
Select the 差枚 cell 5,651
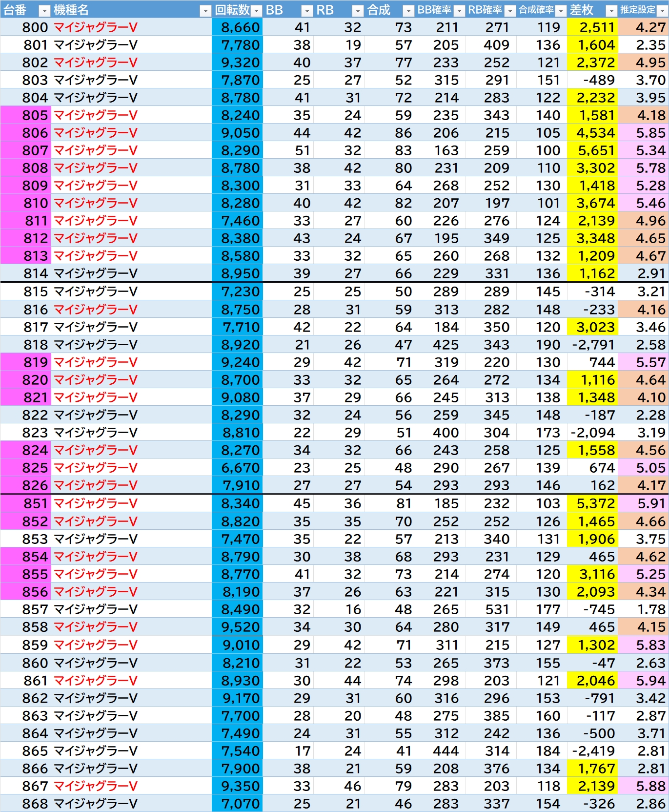tap(592, 150)
